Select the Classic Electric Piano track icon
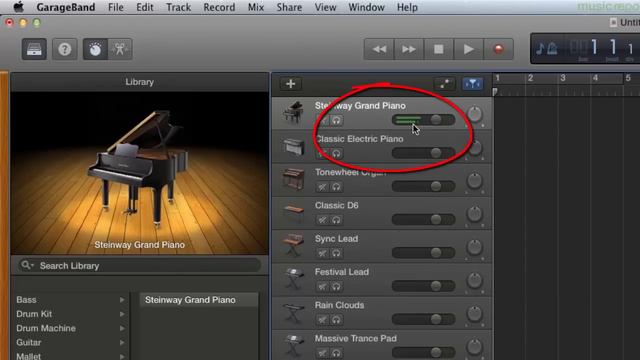Viewport: 640px width, 360px height. (x=293, y=147)
